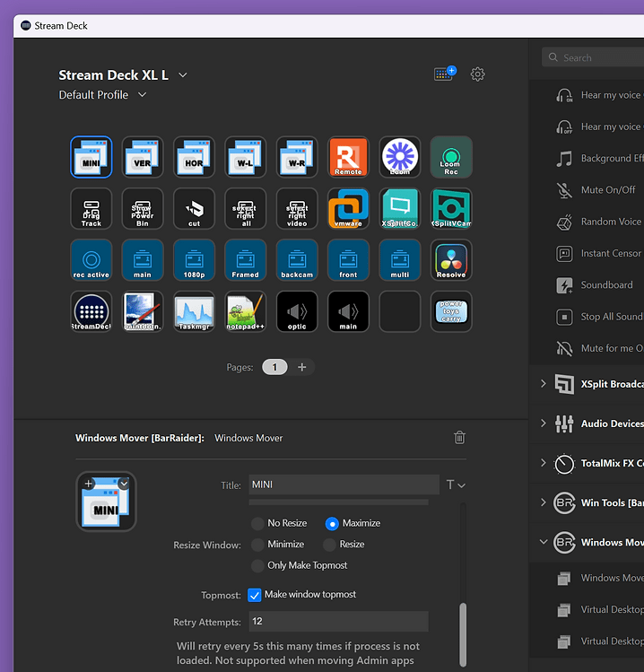Select the first Virtual Desktop action
This screenshot has width=644, height=672.
point(599,610)
